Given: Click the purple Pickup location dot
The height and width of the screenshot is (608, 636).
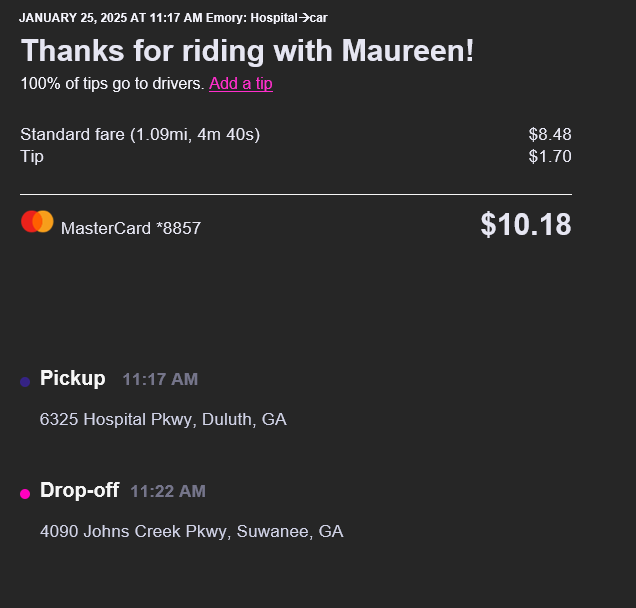Looking at the screenshot, I should pyautogui.click(x=25, y=382).
